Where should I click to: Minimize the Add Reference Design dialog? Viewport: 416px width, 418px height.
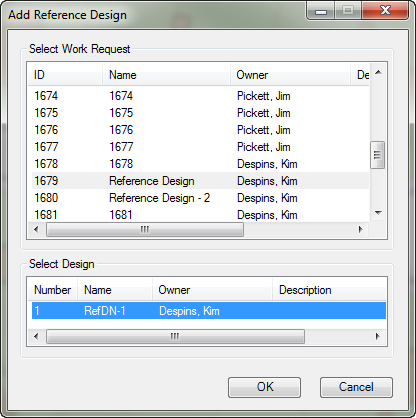tap(321, 11)
